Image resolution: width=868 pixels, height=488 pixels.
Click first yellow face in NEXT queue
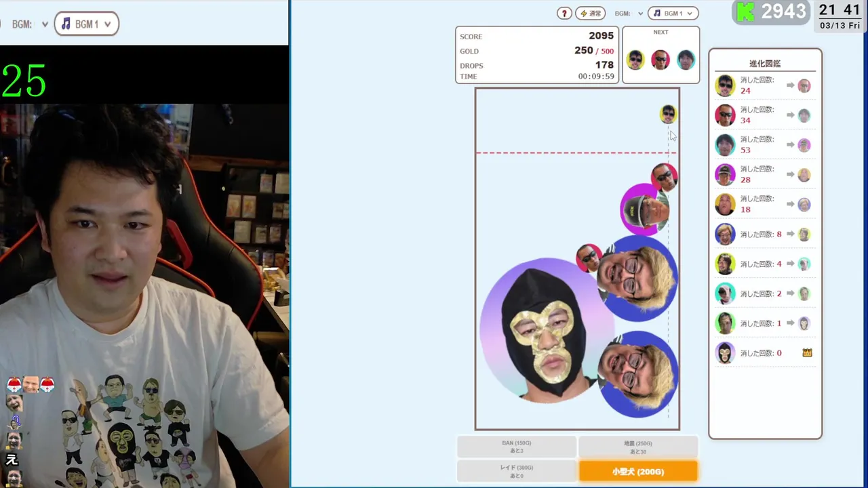point(635,60)
